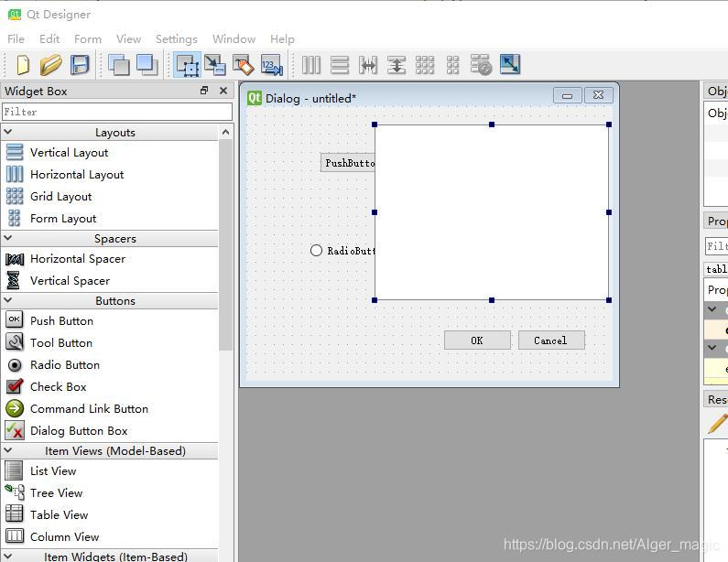Apply Lay Out Vertically from the toolbar
Screen dimensions: 728x562
point(340,64)
